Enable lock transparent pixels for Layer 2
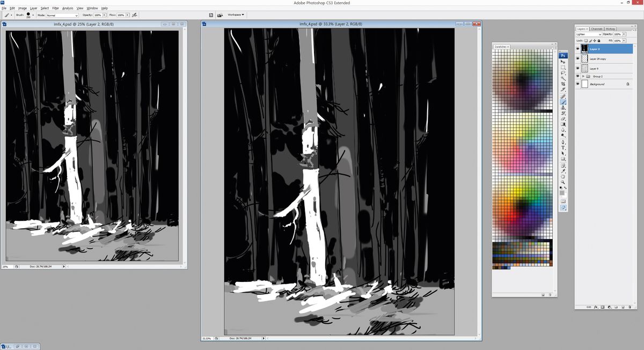 (x=586, y=41)
